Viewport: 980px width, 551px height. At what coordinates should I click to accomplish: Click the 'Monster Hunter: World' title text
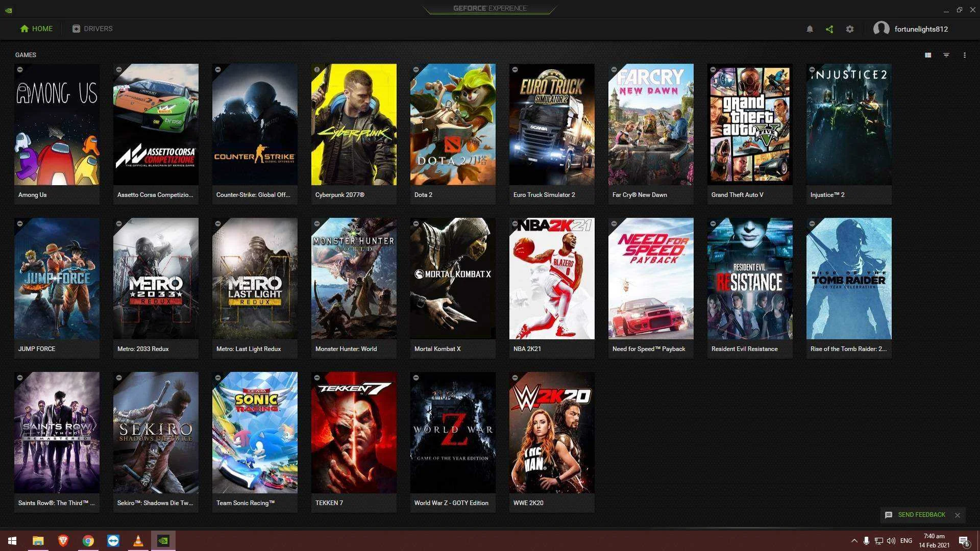tap(346, 349)
